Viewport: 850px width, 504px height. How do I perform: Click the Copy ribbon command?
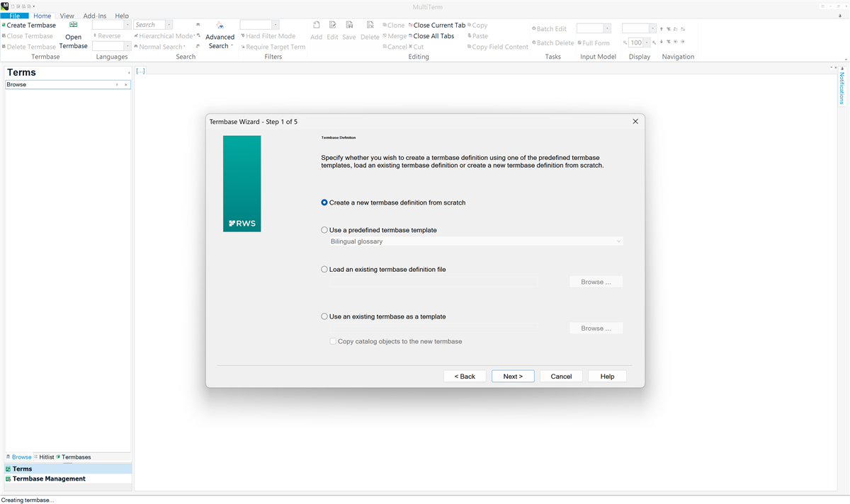(477, 25)
